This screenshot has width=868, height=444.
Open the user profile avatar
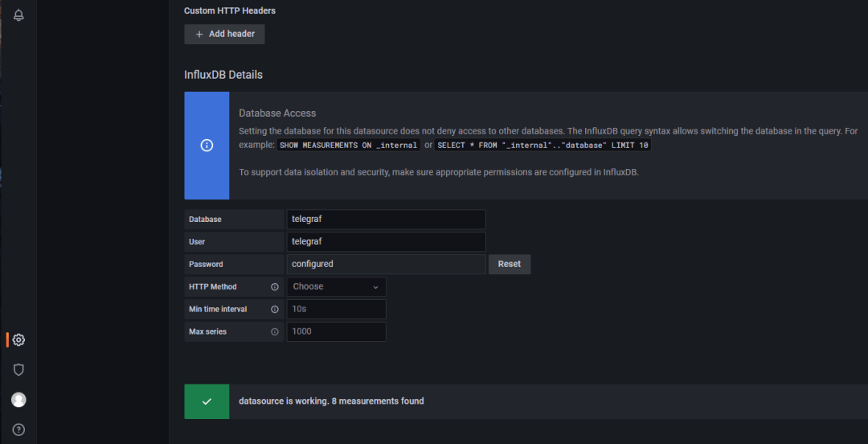coord(18,400)
